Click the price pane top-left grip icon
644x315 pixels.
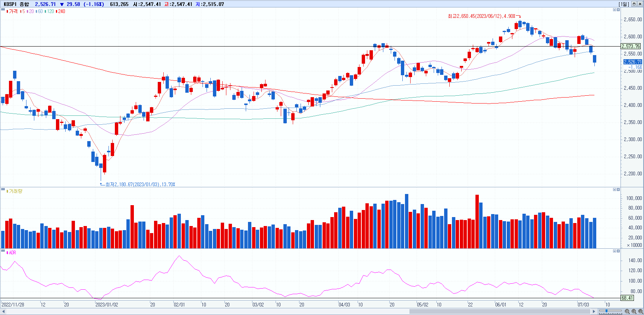click(x=3, y=10)
